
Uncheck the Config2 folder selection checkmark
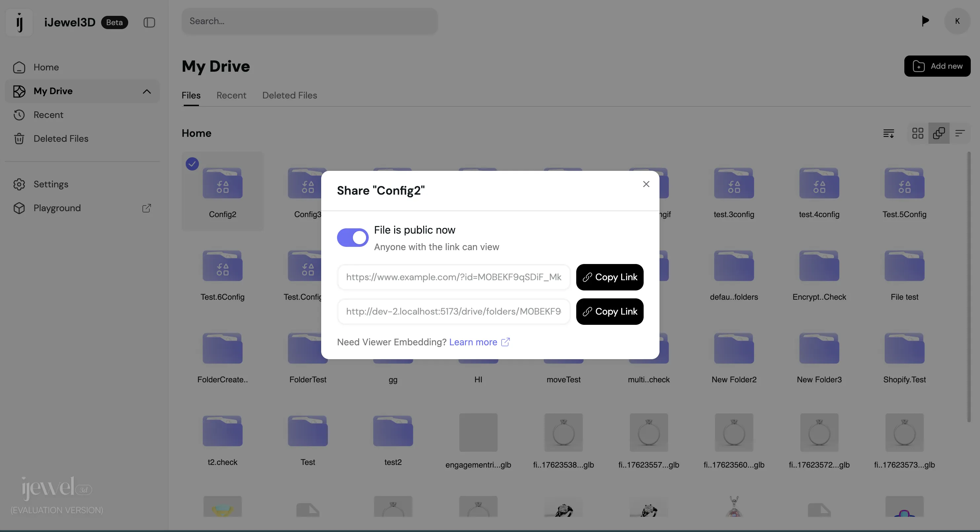(192, 164)
